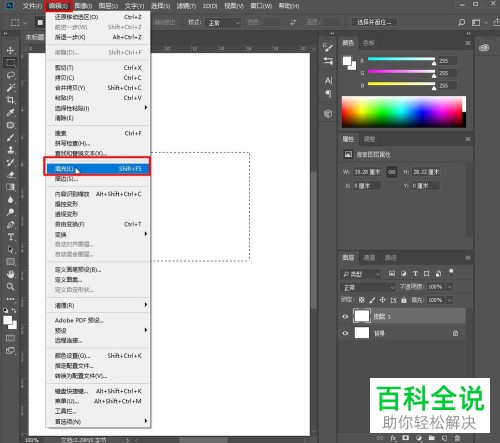Switch to the 色板 tab
The width and height of the screenshot is (500, 443).
point(368,43)
